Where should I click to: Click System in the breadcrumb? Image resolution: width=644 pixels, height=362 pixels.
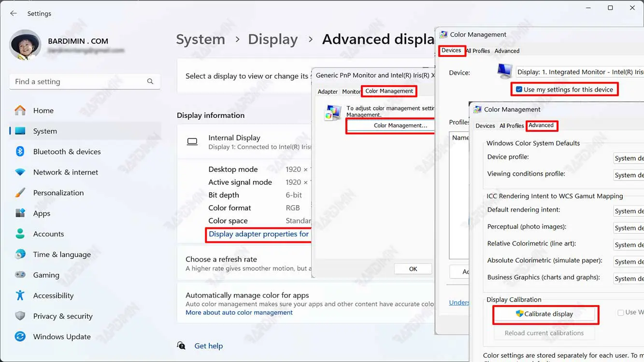click(x=200, y=40)
